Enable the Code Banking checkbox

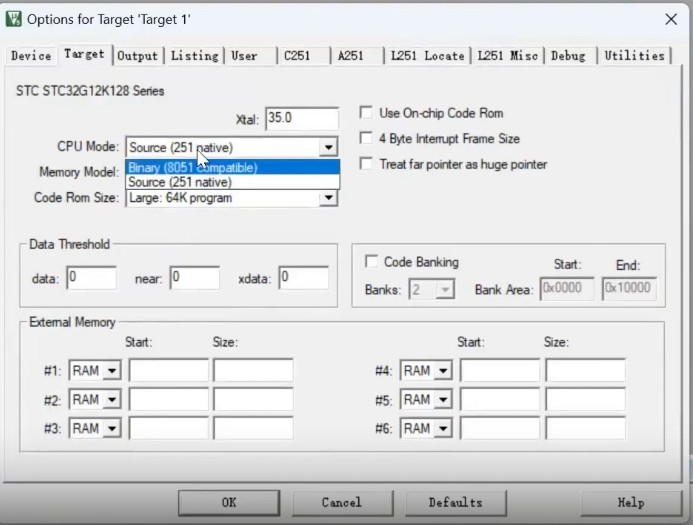[x=372, y=262]
